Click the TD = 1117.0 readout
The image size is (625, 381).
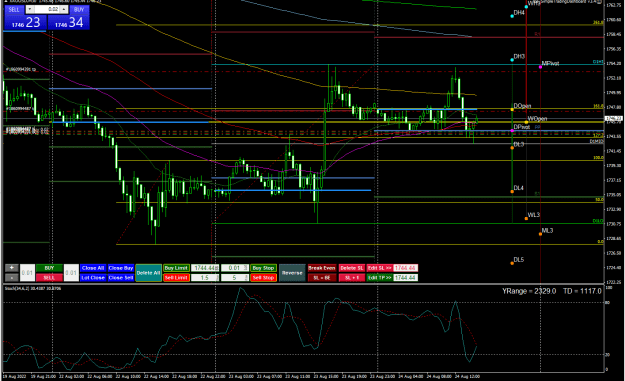(582, 291)
